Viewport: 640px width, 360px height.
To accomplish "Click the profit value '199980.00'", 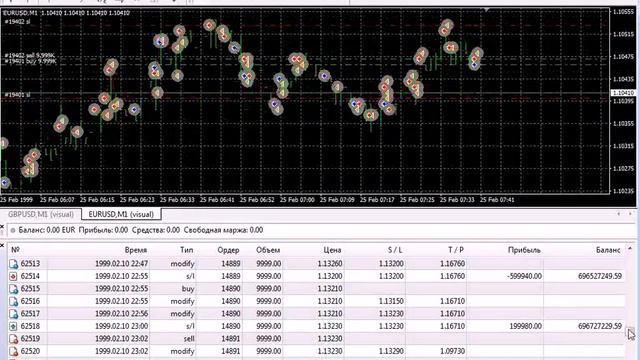I will pos(526,327).
